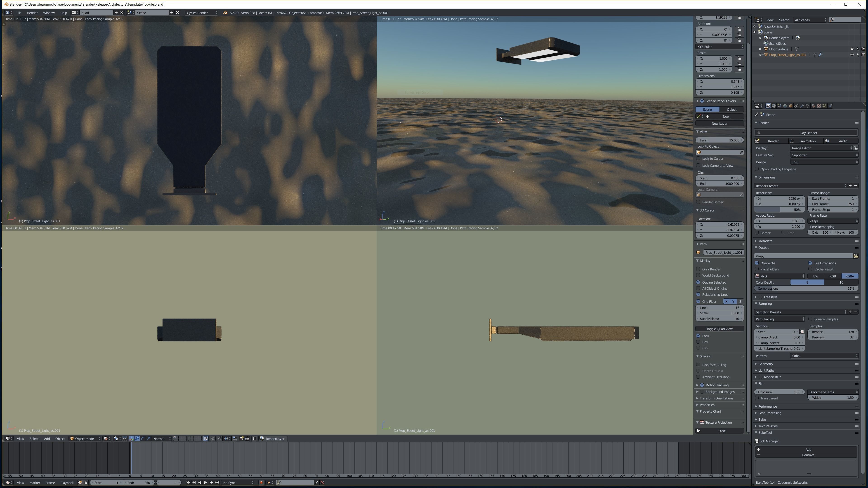Open the Modifiers wrench properties tab
The width and height of the screenshot is (868, 488).
(x=802, y=106)
